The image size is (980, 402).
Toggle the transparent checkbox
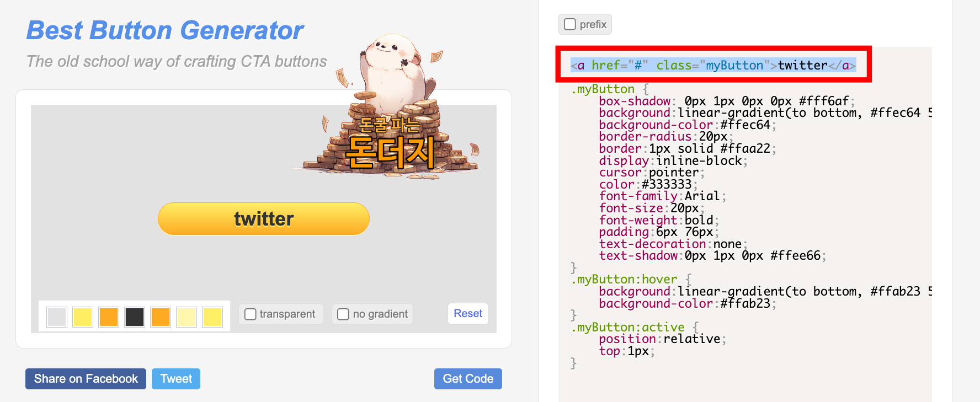coord(251,314)
